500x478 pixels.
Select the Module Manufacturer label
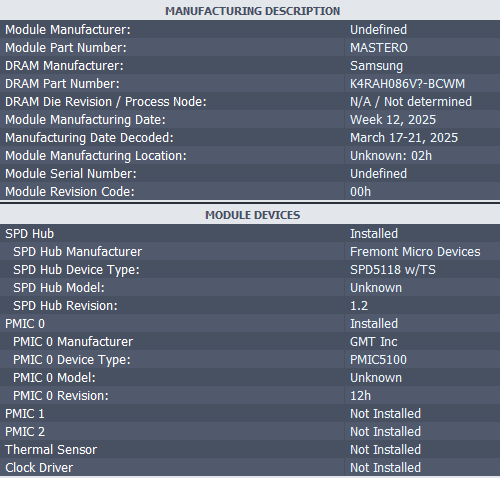point(68,30)
